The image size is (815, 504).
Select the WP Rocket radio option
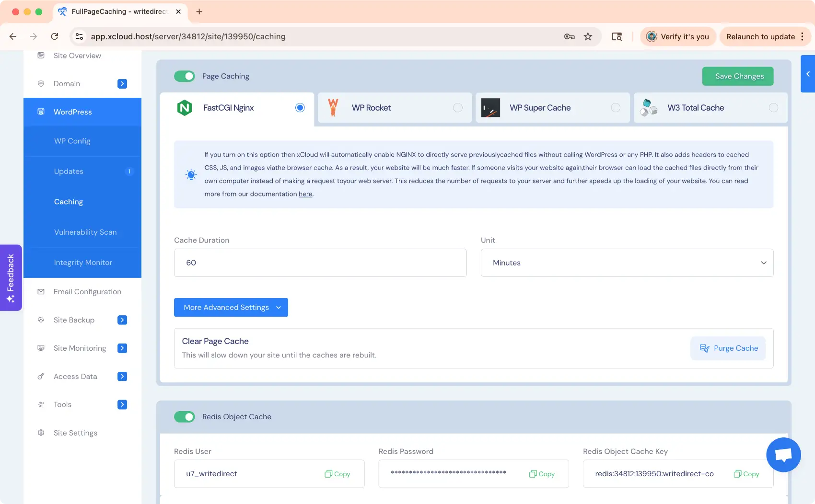[x=458, y=108]
